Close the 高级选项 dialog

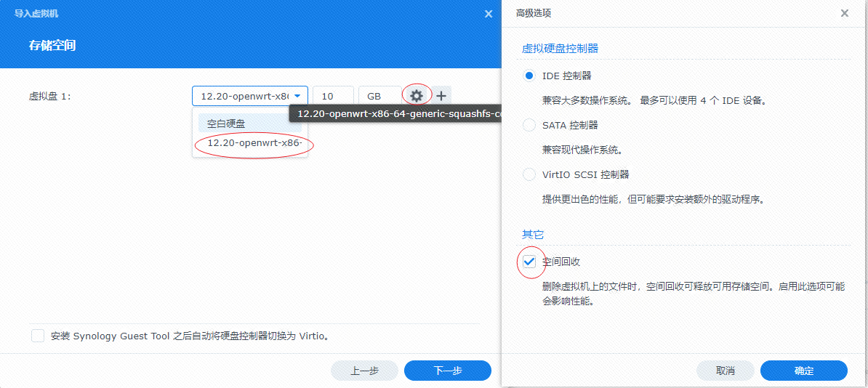[844, 13]
